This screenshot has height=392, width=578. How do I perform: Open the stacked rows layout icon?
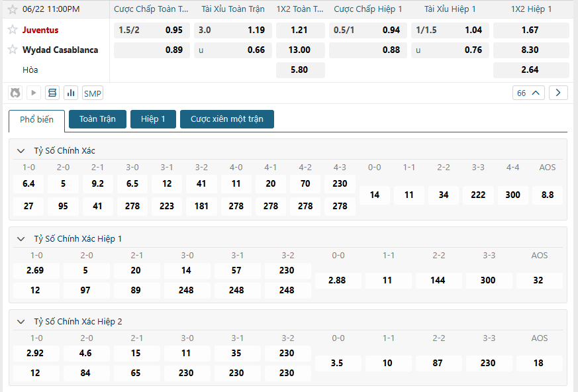click(x=52, y=93)
